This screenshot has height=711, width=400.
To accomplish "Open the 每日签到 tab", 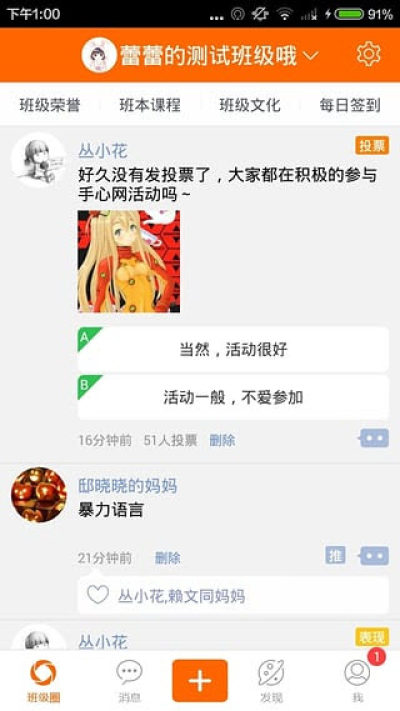I will (350, 105).
